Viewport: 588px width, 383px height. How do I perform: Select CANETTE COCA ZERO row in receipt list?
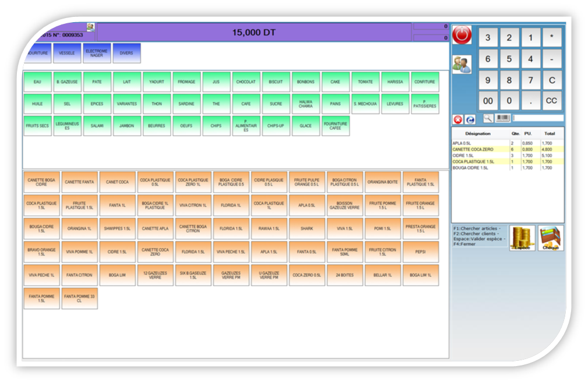click(508, 150)
